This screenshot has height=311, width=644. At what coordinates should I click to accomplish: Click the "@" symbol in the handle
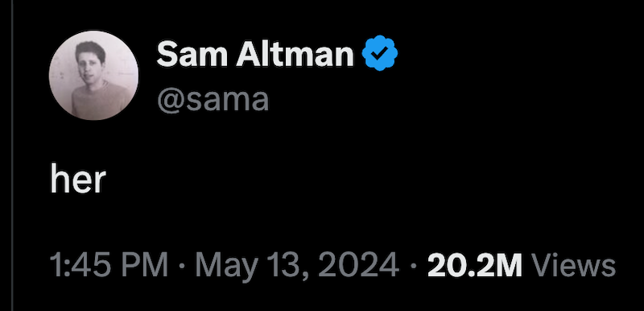[x=171, y=101]
